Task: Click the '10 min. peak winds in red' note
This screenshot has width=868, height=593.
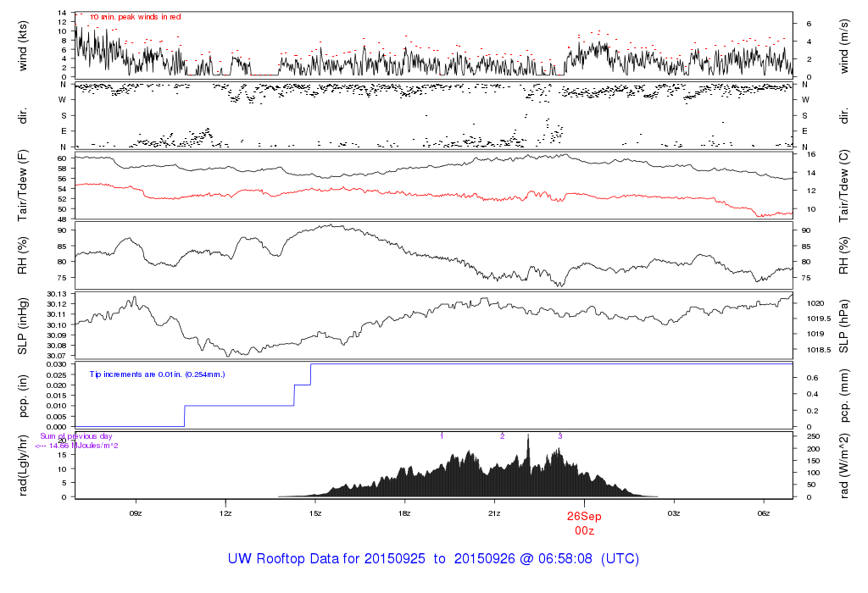Action: tap(135, 17)
